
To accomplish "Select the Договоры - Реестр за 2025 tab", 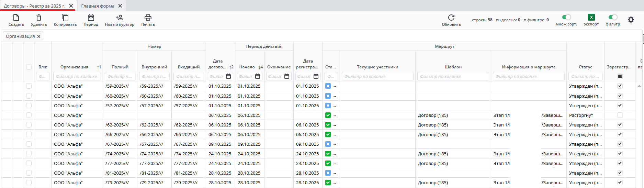I will 34,6.
